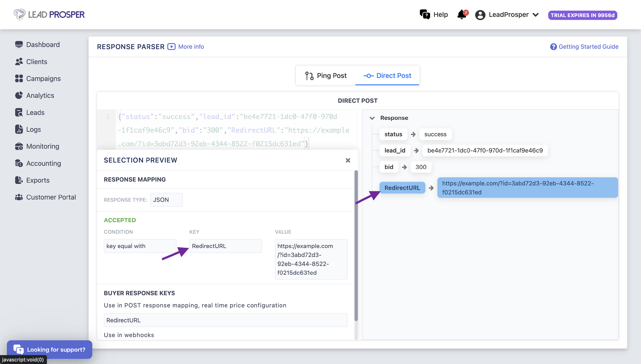The width and height of the screenshot is (641, 364).
Task: Select the RedirectURL key
Action: click(x=402, y=188)
